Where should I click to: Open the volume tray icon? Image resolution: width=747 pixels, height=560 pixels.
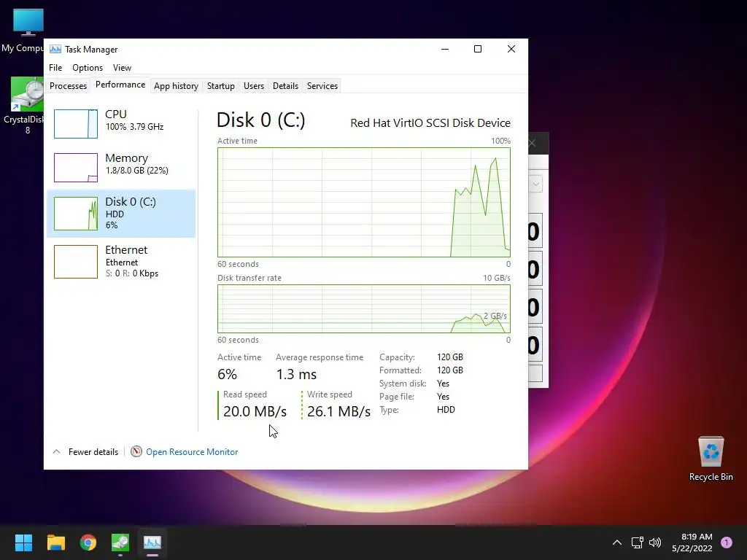pyautogui.click(x=655, y=542)
